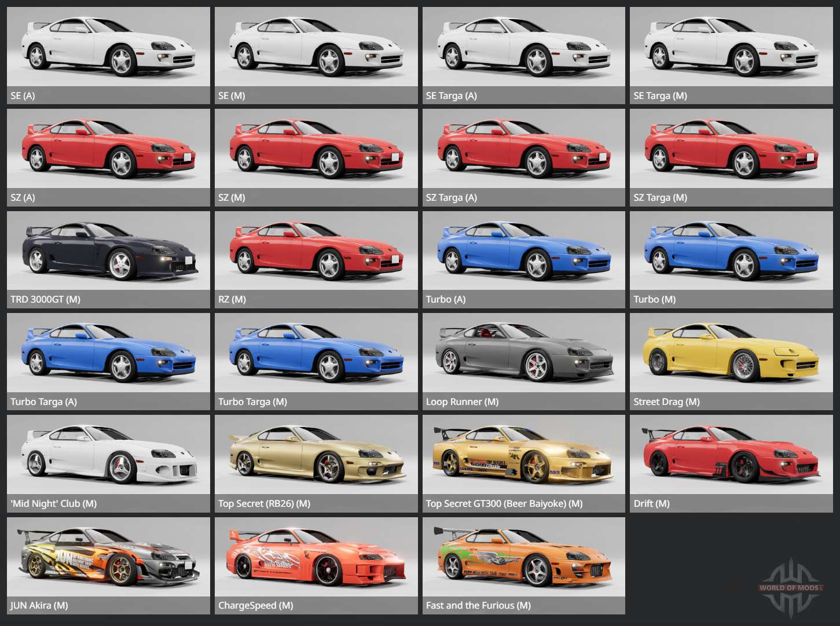Screen dimensions: 840x626
Task: Choose the SE Targa (M) configuration tile
Action: coord(731,55)
